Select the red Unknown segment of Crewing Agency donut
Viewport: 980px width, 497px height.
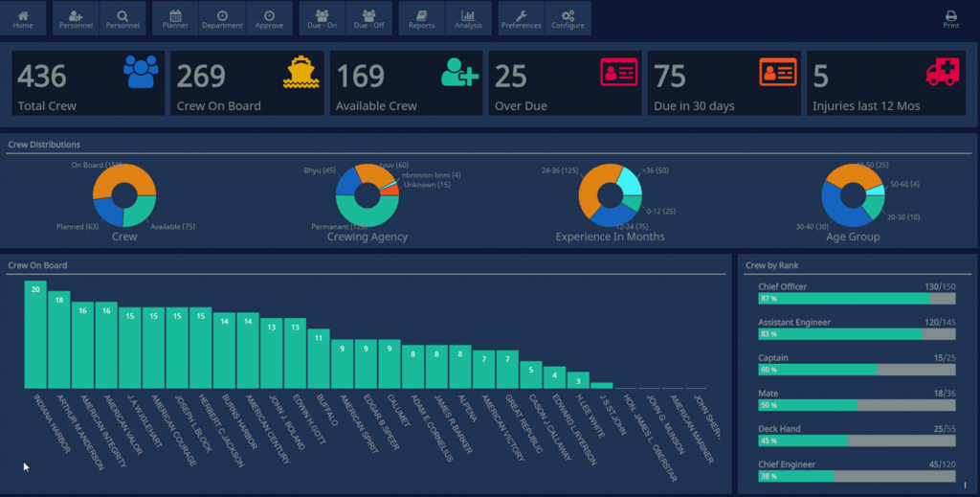[x=391, y=190]
